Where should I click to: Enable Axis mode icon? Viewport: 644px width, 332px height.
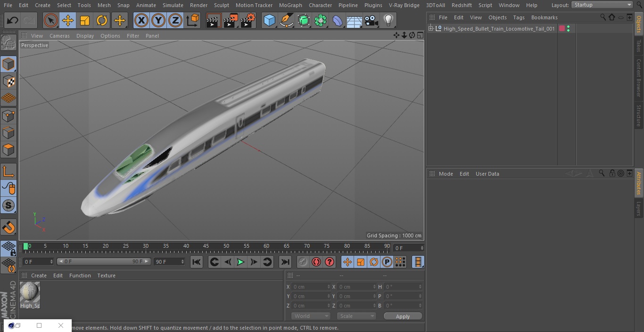8,171
